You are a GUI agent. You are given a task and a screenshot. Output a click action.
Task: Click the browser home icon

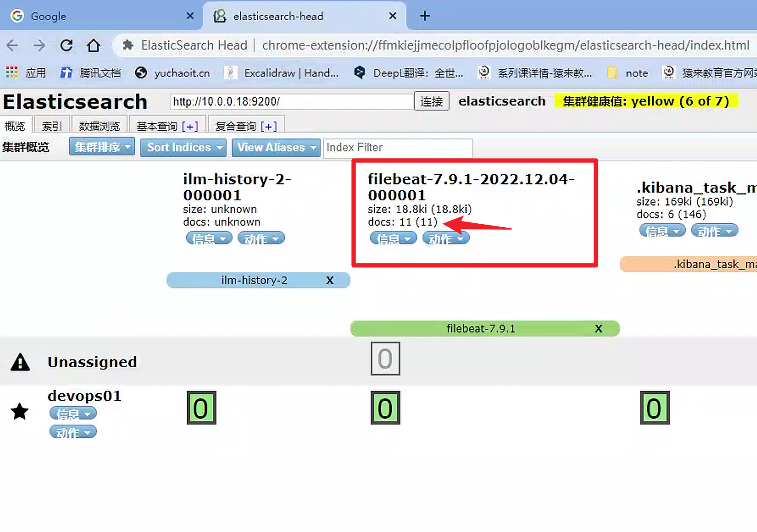point(93,45)
